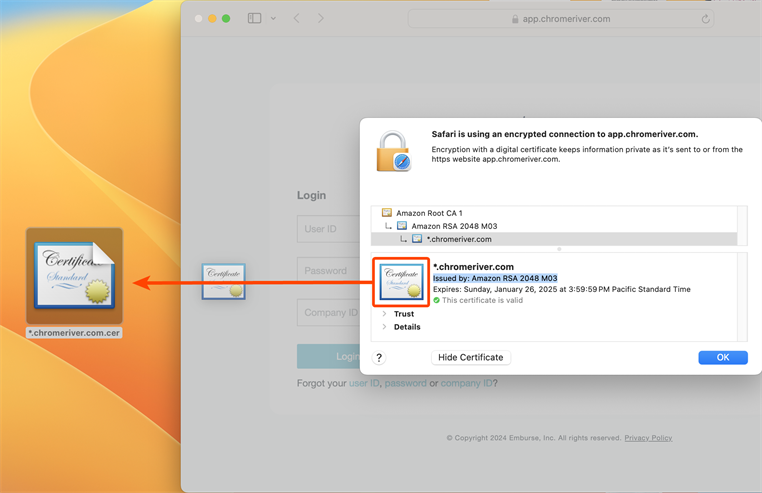Click the Amazon Root CA 1 certificate icon
Image resolution: width=762 pixels, height=493 pixels.
[x=387, y=212]
